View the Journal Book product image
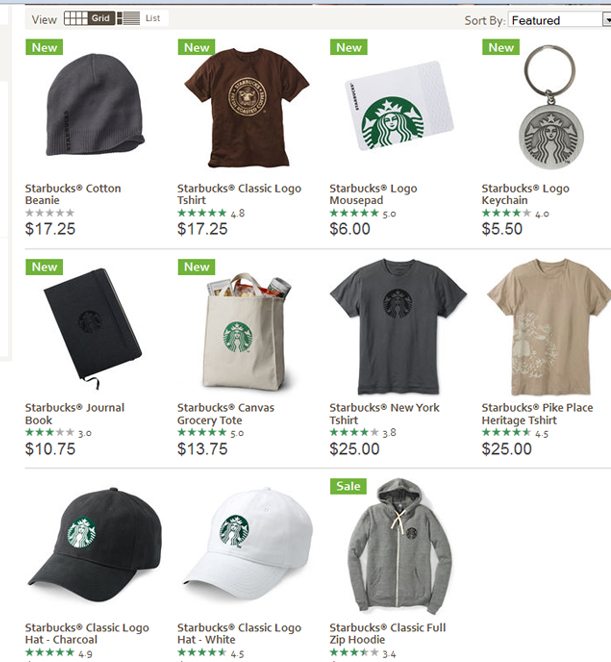611x662 pixels. tap(92, 327)
